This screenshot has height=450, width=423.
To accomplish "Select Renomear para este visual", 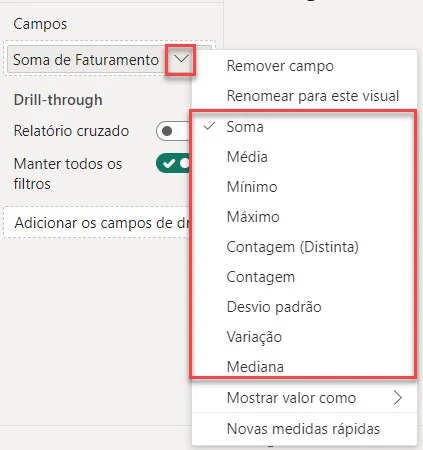I will coord(304,96).
